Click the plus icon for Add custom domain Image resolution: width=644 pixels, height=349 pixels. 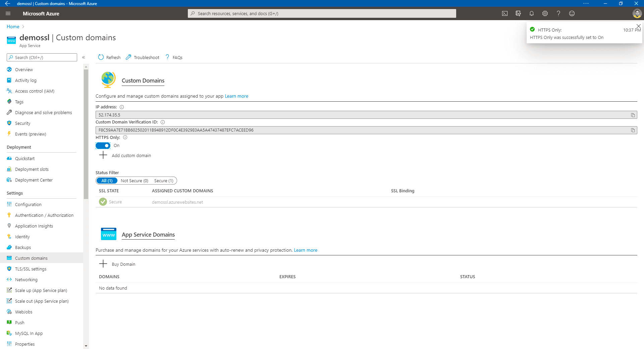click(103, 155)
